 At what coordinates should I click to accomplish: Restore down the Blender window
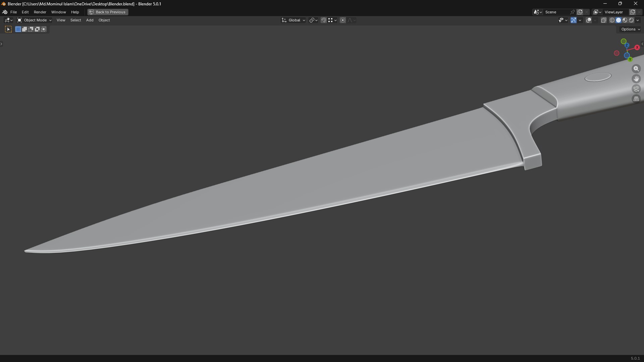620,4
